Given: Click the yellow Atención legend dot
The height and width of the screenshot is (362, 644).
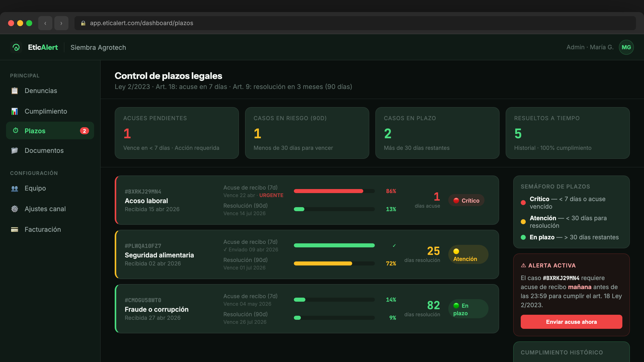Looking at the screenshot, I should pyautogui.click(x=523, y=222).
